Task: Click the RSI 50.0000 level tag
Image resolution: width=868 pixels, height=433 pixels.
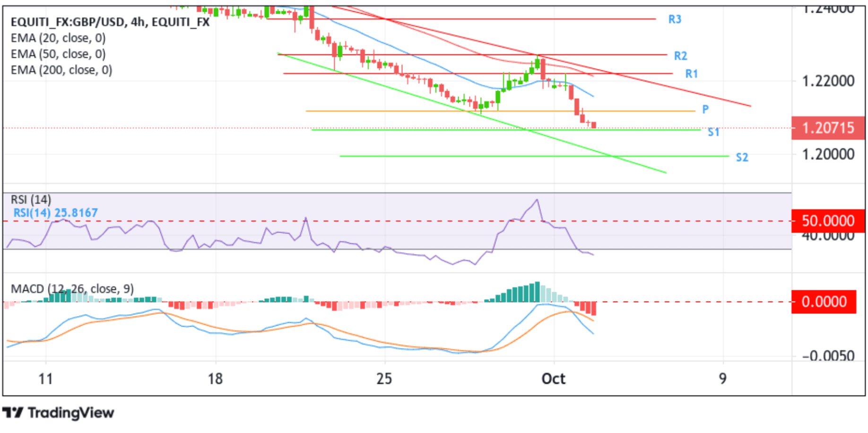Action: click(x=828, y=221)
